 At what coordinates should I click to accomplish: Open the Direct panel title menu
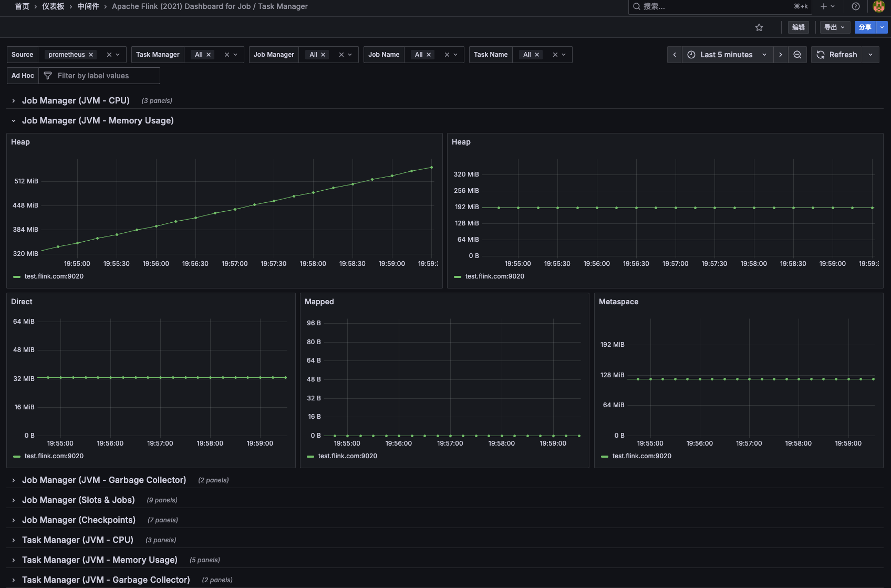pyautogui.click(x=22, y=302)
